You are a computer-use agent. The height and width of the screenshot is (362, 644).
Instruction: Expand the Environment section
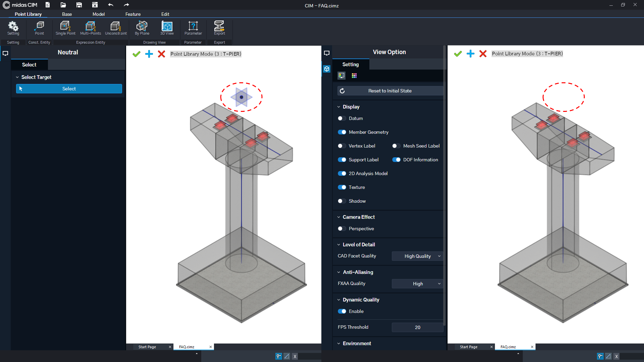point(357,344)
